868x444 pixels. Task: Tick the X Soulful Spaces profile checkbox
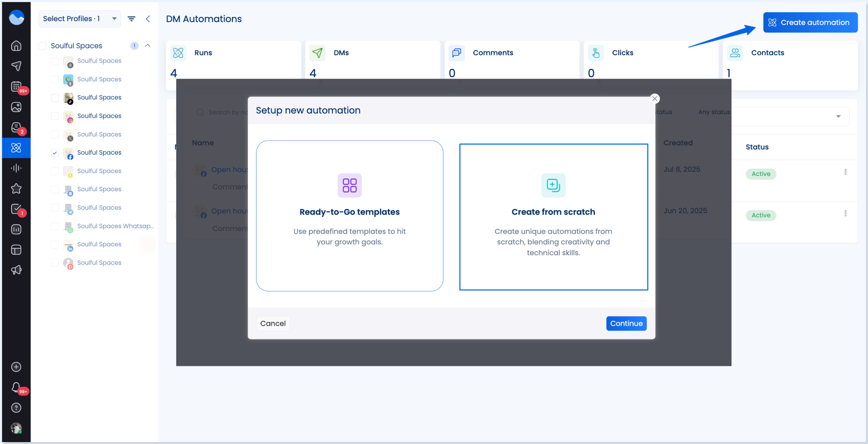tap(54, 134)
